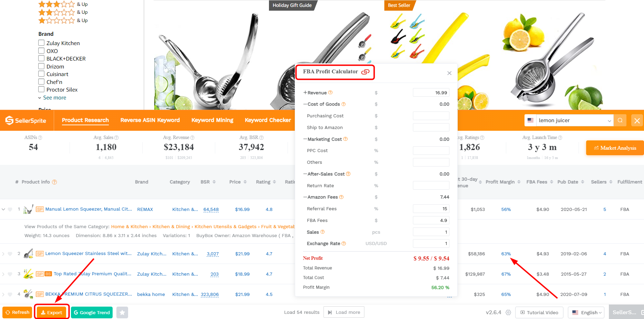
Task: Check the OXO brand checkbox
Action: pos(41,51)
